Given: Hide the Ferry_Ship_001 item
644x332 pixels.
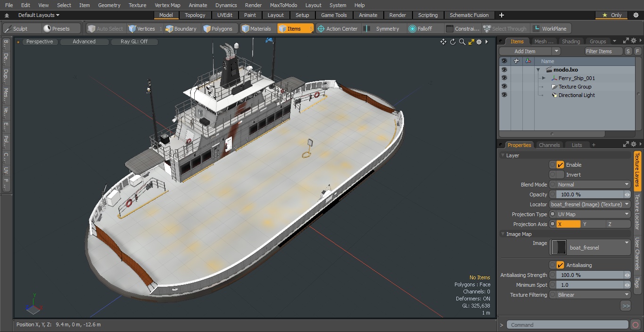Looking at the screenshot, I should pos(504,78).
